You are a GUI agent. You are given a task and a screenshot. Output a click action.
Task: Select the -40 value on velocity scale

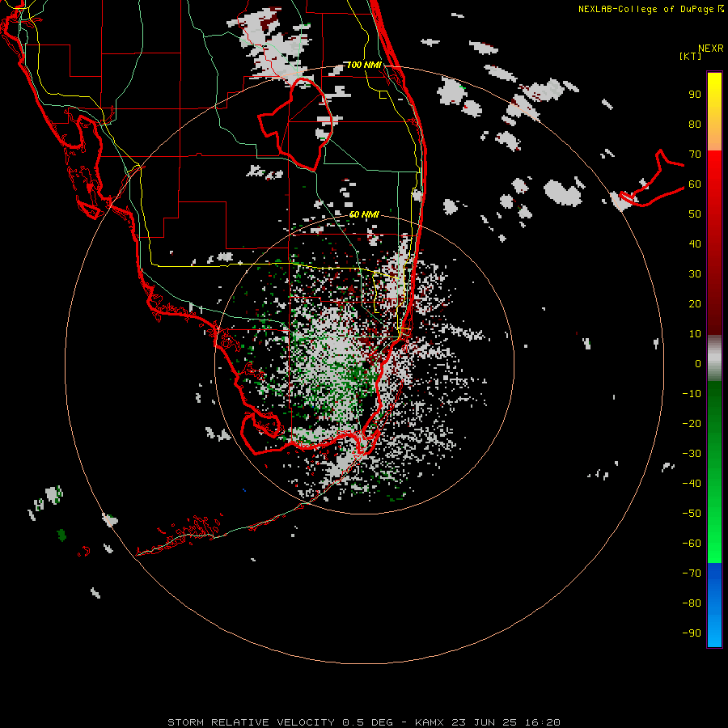pyautogui.click(x=692, y=484)
